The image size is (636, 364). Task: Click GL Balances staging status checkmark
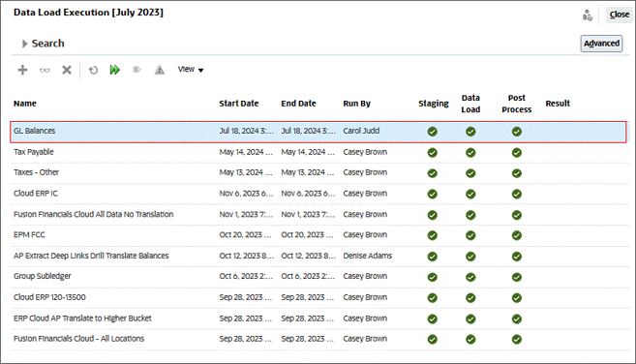click(x=433, y=132)
